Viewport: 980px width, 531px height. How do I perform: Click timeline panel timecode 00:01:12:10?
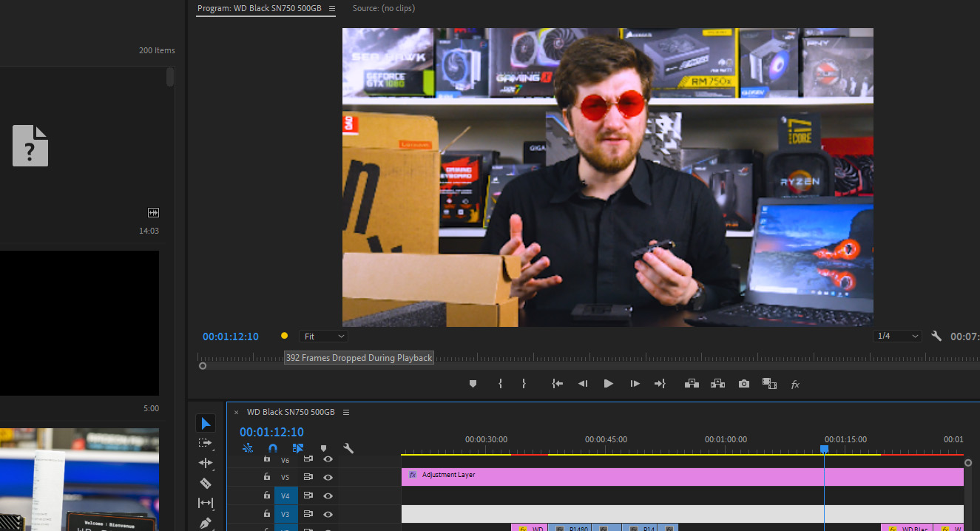pyautogui.click(x=271, y=432)
